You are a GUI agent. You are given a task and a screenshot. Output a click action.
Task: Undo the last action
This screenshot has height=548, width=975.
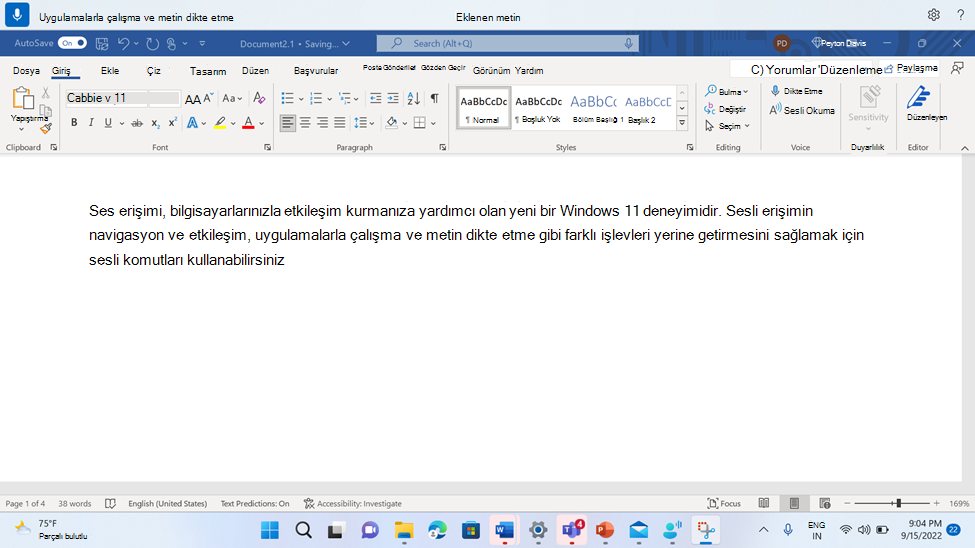click(123, 44)
